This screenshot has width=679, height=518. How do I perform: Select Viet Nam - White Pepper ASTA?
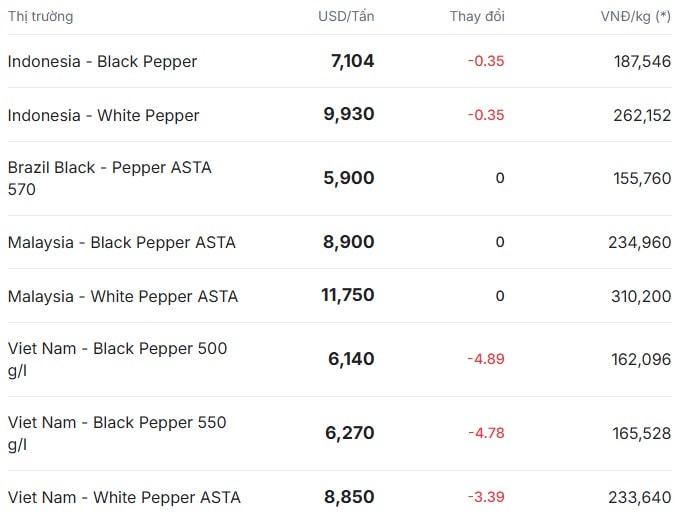[x=124, y=497]
